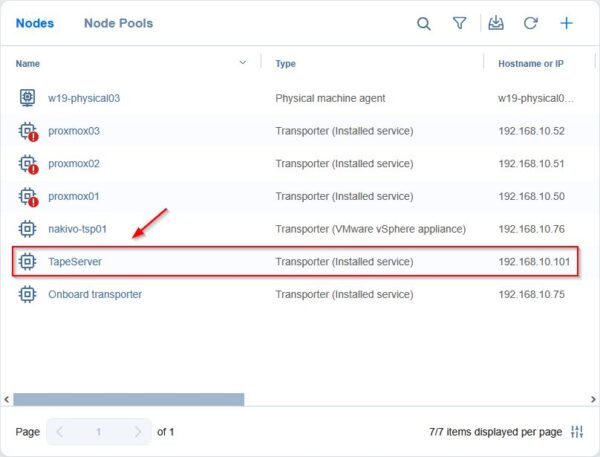Click the filter funnel icon
Viewport: 600px width, 457px height.
pyautogui.click(x=459, y=23)
